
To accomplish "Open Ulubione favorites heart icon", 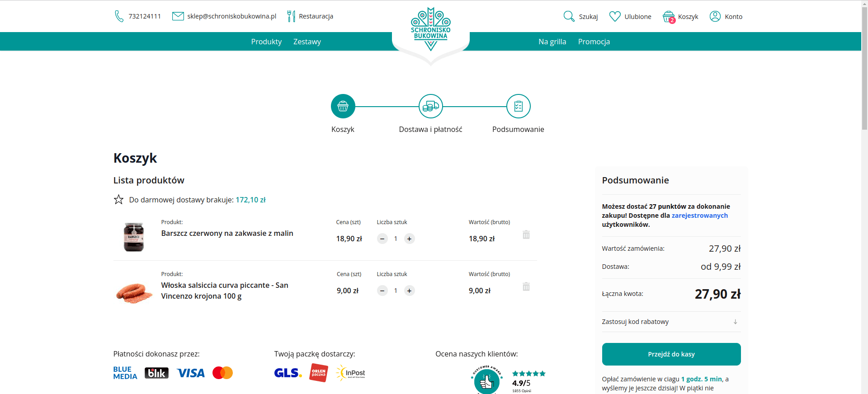I will click(615, 16).
